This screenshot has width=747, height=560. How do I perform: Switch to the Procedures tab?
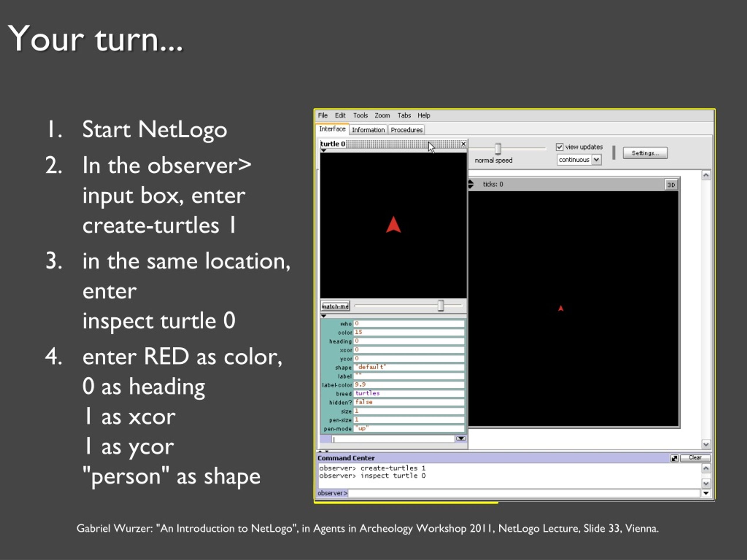[x=406, y=130]
